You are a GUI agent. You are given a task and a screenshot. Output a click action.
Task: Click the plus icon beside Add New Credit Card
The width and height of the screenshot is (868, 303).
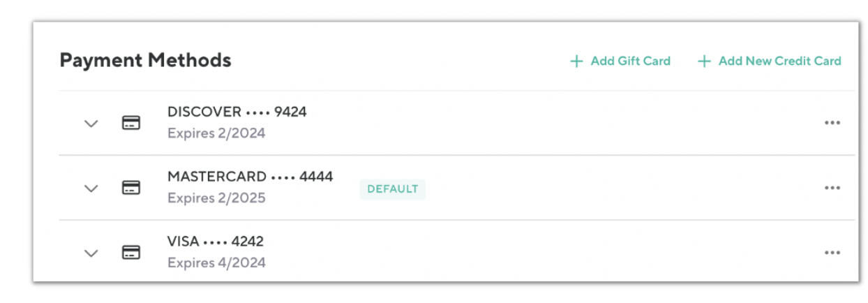click(x=704, y=61)
